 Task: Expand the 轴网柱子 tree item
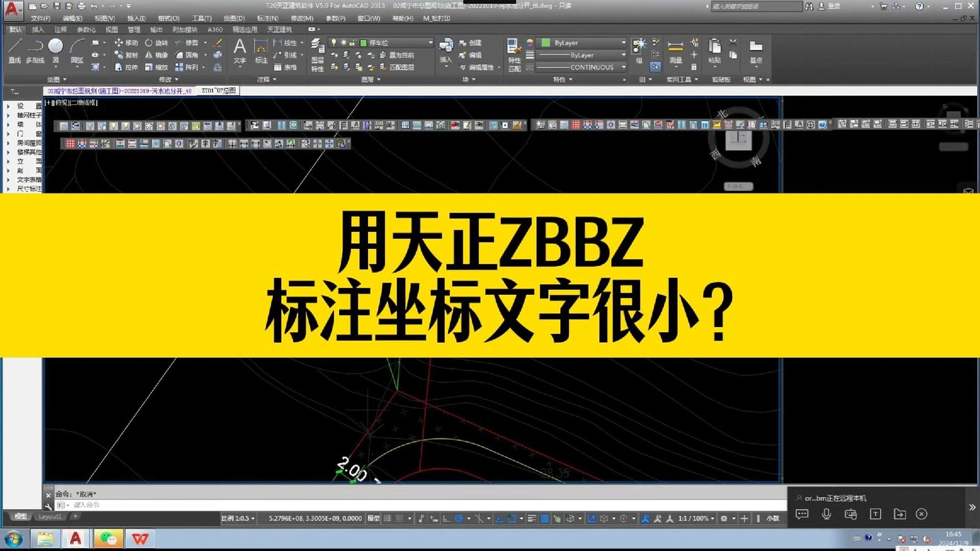[x=8, y=115]
